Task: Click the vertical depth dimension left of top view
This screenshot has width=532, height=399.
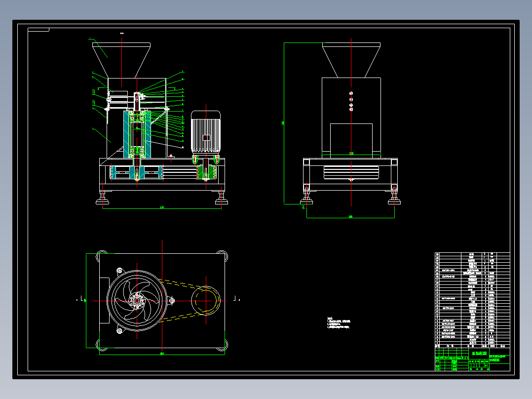Action: point(86,301)
